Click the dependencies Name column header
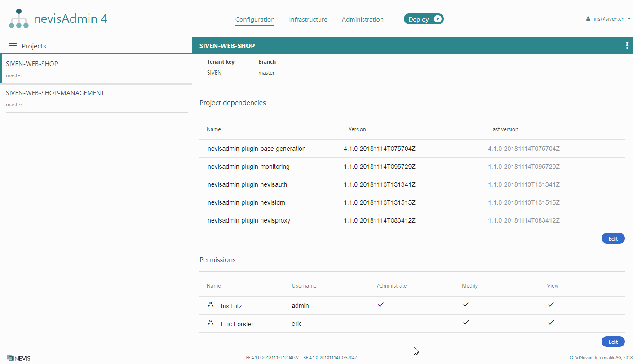Viewport: 633px width, 364px height. pos(214,129)
